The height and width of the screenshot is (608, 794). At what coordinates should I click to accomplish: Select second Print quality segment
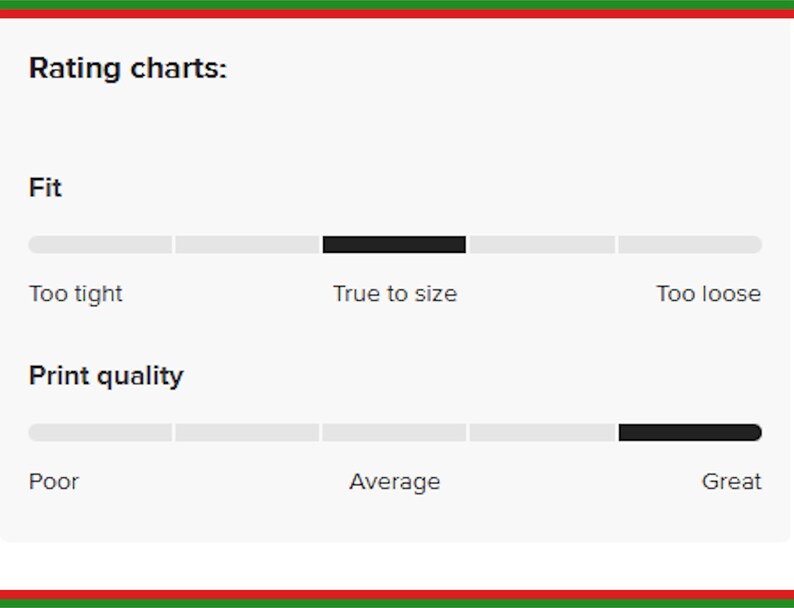coord(247,433)
